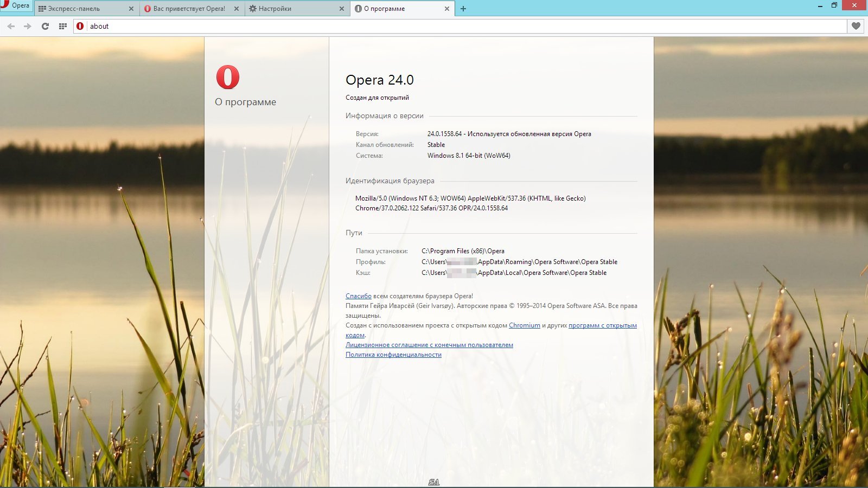Image resolution: width=868 pixels, height=488 pixels.
Task: Click install path C:\Program Files (x86)\Opera
Action: 463,251
